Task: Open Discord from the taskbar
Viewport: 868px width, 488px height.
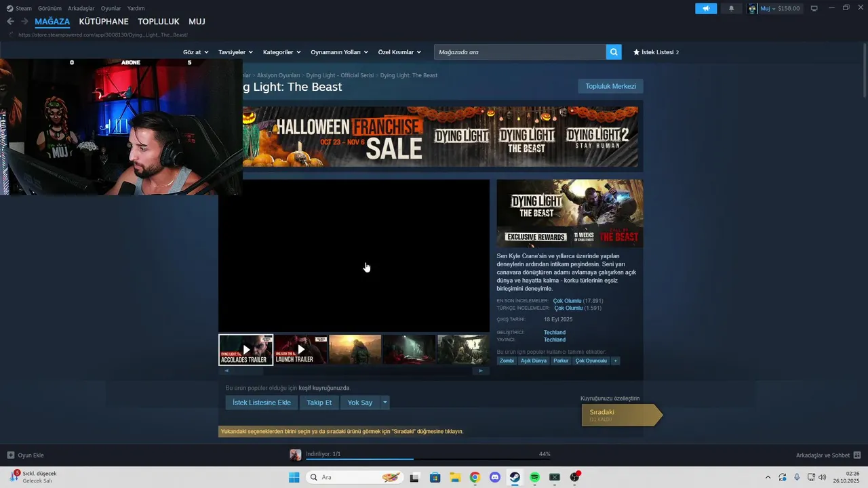Action: point(495,477)
